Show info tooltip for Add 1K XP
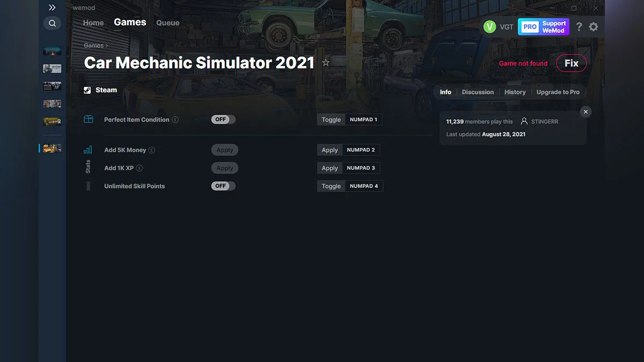This screenshot has height=362, width=644. click(x=139, y=168)
